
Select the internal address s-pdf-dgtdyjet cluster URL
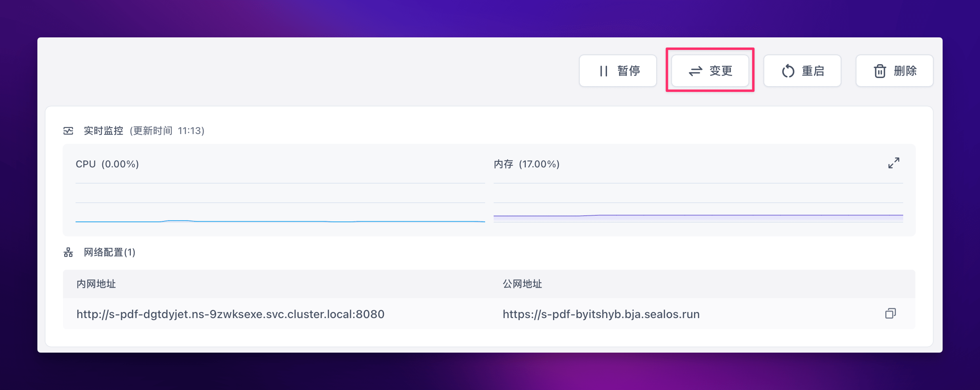[230, 314]
